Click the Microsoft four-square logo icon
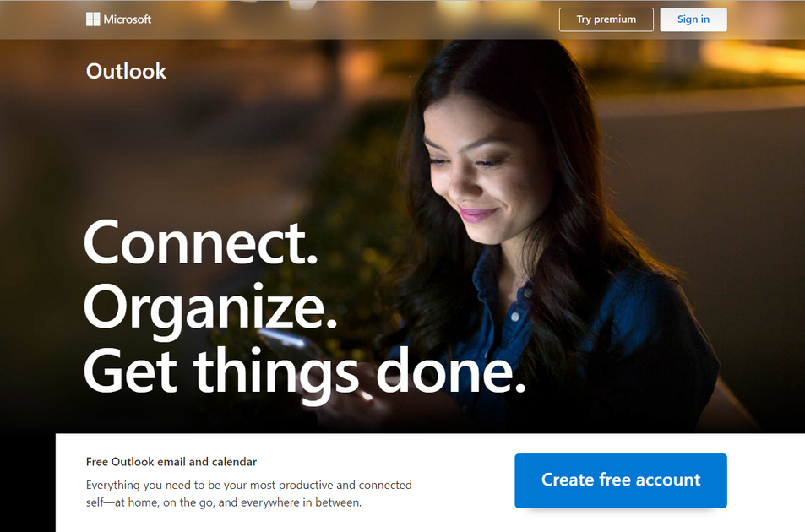Image resolution: width=805 pixels, height=532 pixels. [93, 19]
